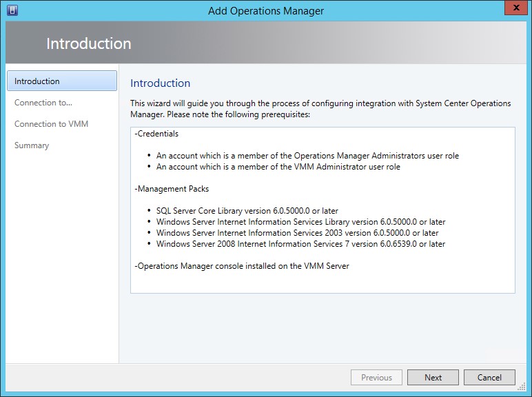Click the blue Introduction section heading
This screenshot has width=532, height=397.
tap(160, 83)
